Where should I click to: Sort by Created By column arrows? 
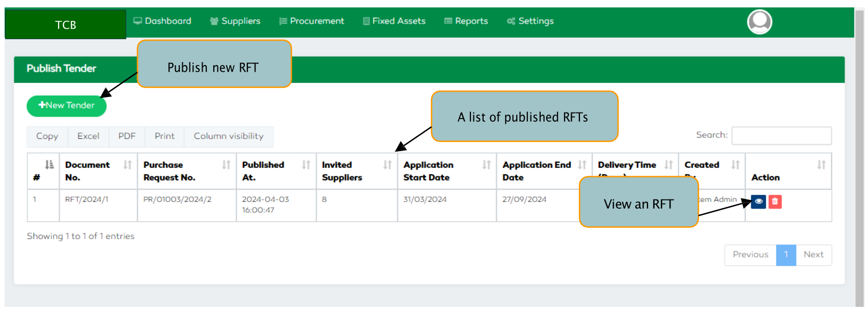(735, 164)
